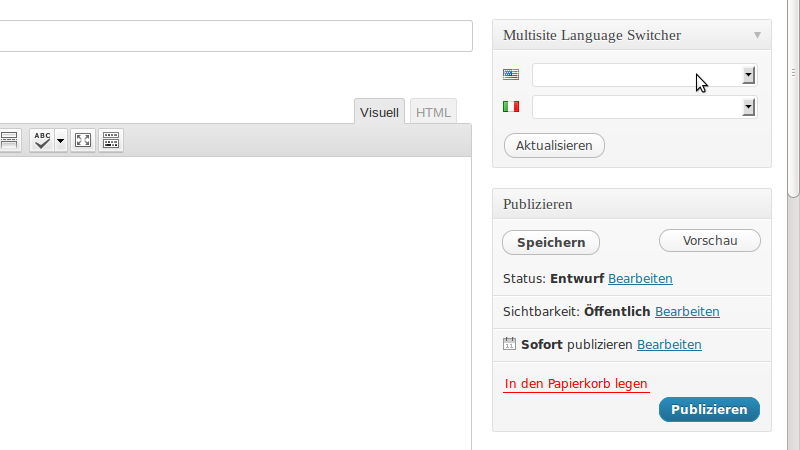
Task: Insert a page break with toolbar icon
Action: [x=10, y=140]
